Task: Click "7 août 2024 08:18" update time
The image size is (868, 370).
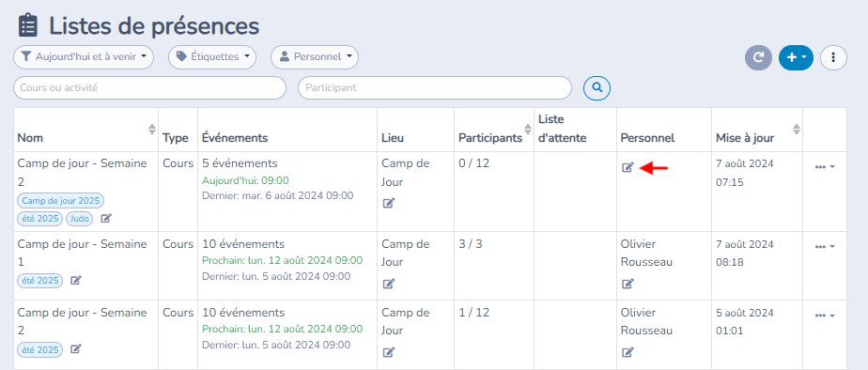Action: coord(745,253)
